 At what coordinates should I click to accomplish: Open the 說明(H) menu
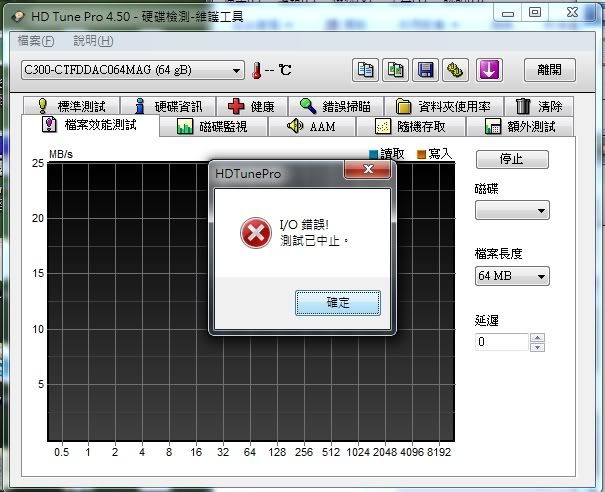tap(93, 41)
